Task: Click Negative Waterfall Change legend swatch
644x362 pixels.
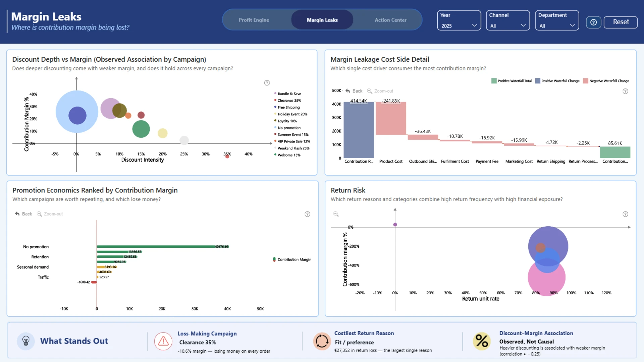Action: (586, 81)
